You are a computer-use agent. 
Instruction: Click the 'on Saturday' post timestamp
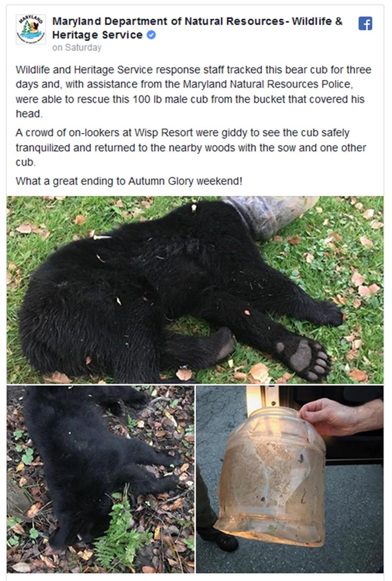(77, 47)
